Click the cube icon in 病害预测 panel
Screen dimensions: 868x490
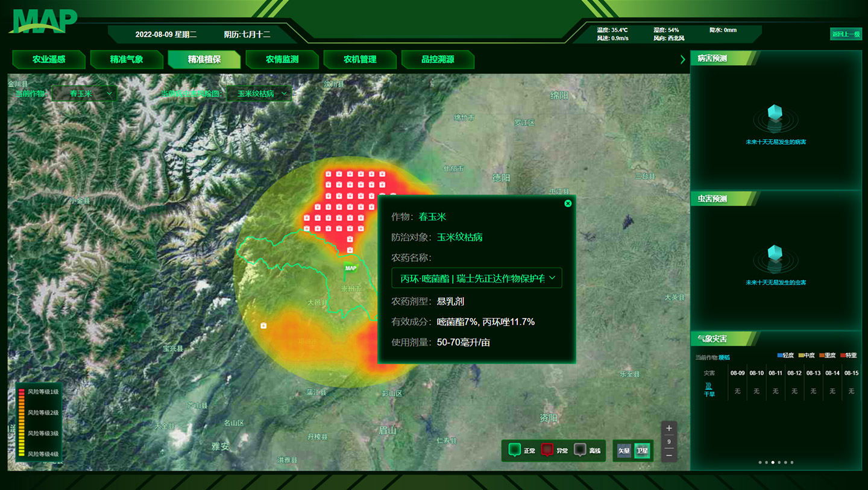coord(775,113)
